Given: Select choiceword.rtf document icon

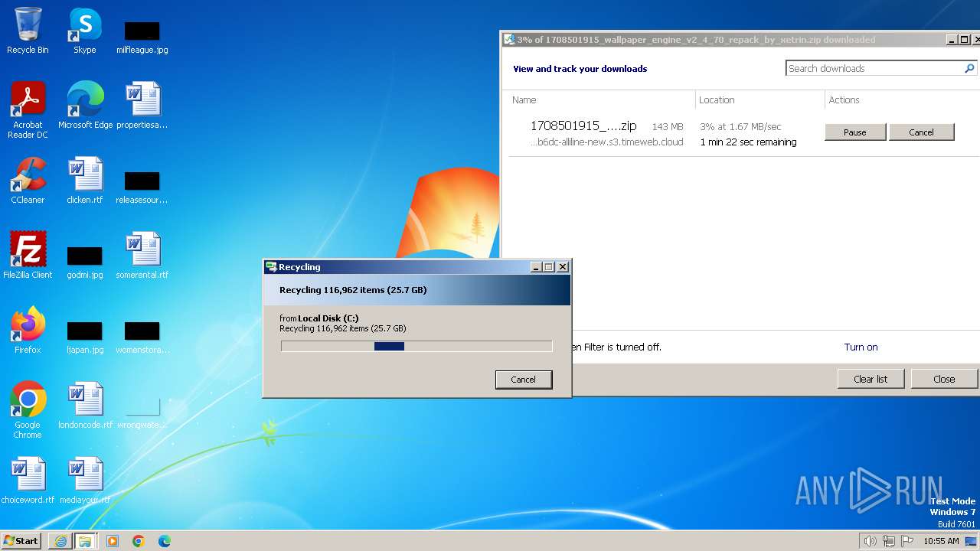Looking at the screenshot, I should point(28,481).
